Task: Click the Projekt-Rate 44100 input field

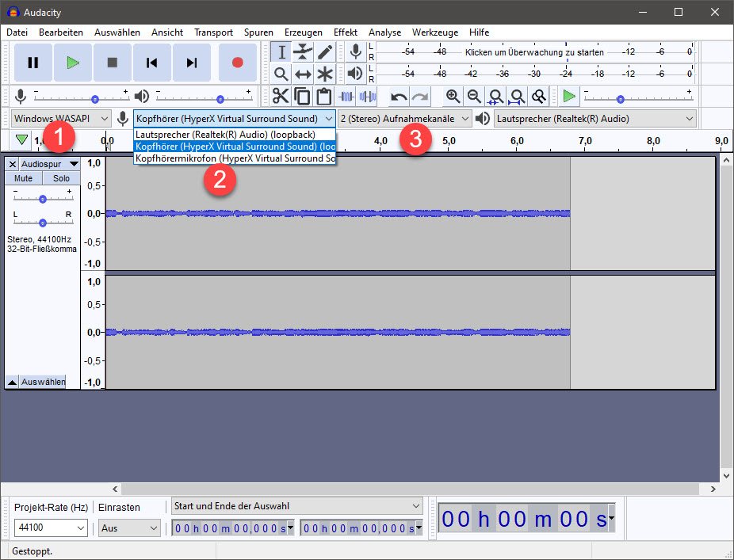Action: (x=45, y=528)
